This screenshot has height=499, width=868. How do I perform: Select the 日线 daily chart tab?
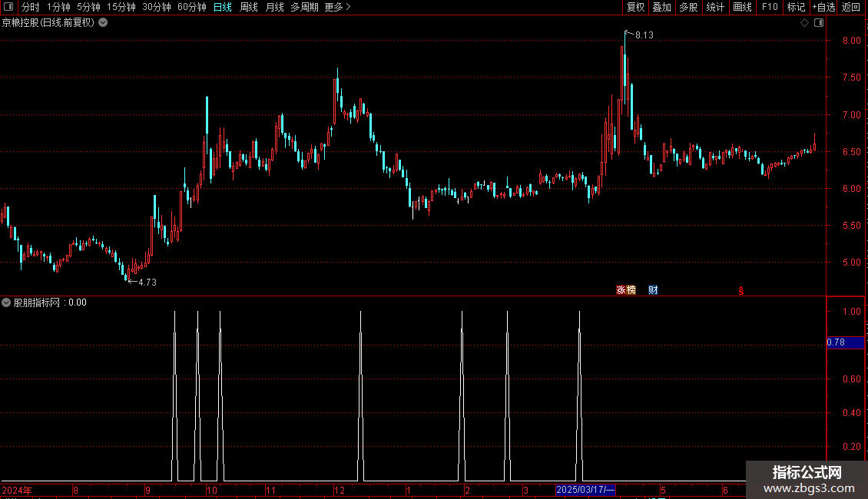click(x=223, y=7)
